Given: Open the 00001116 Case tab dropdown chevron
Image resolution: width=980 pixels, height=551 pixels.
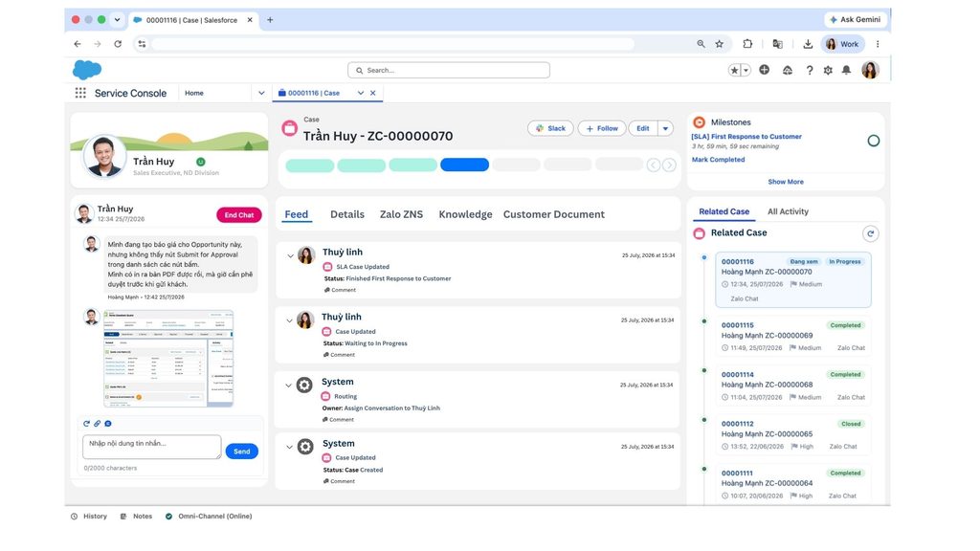Looking at the screenshot, I should [x=361, y=93].
